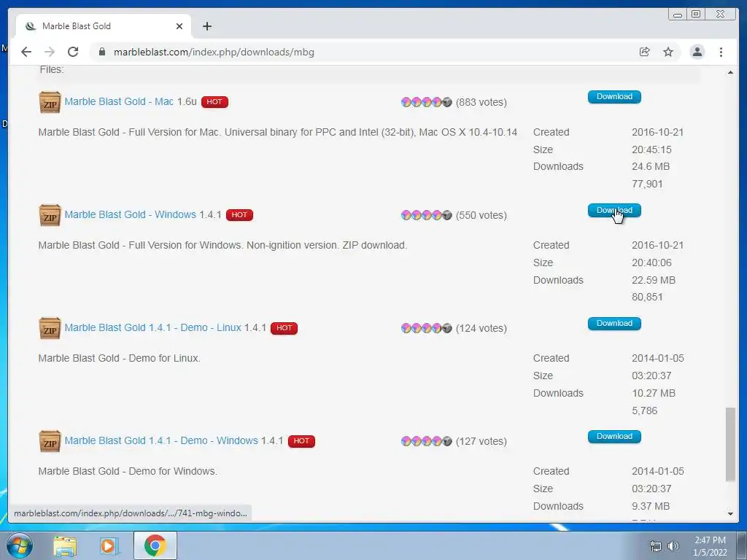Open Windows Explorer from taskbar

tap(65, 546)
